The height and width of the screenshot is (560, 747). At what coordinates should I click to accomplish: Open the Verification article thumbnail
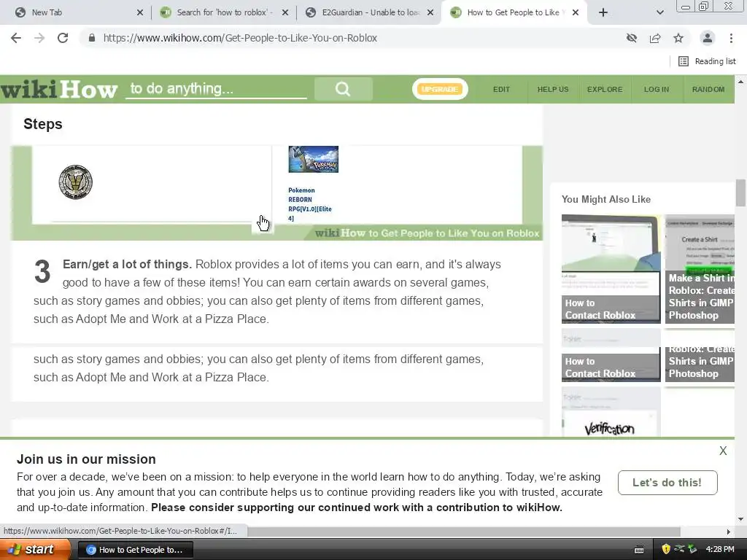(x=611, y=412)
